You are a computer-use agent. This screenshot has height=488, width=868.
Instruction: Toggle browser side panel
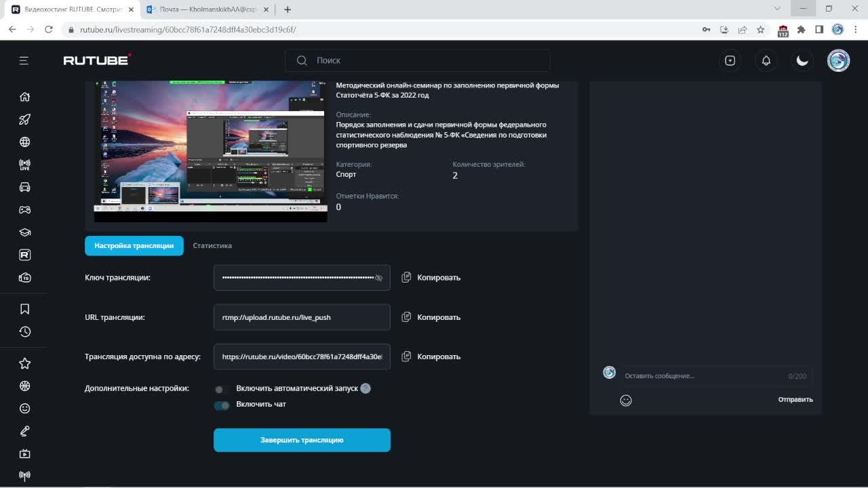[819, 30]
